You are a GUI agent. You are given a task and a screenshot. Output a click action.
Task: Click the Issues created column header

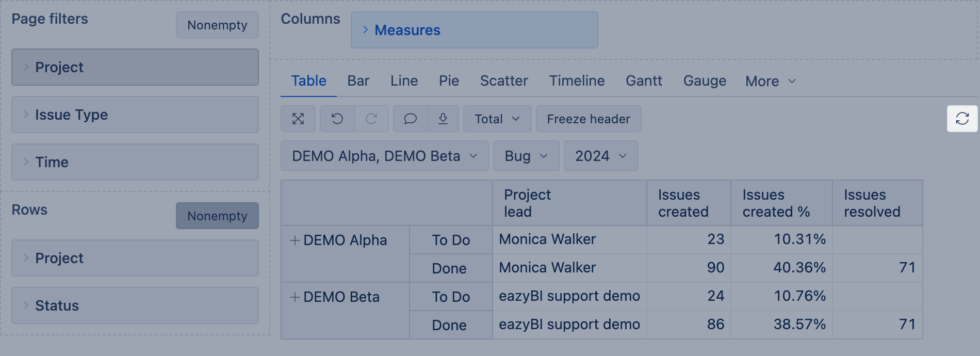tap(683, 203)
